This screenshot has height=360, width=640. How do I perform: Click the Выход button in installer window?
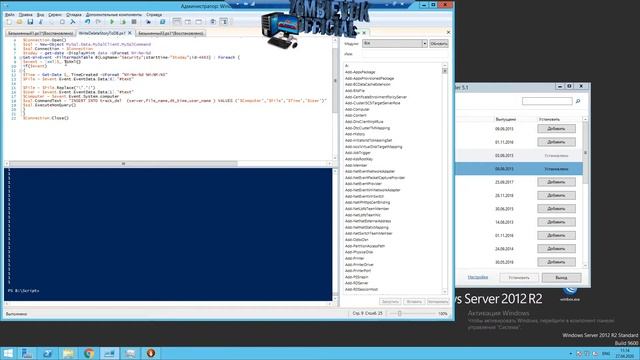point(561,278)
